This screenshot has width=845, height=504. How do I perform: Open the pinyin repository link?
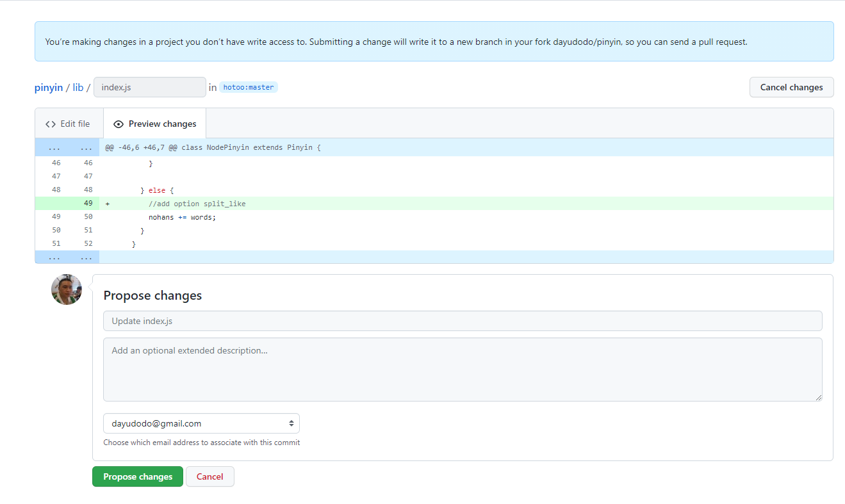point(49,87)
